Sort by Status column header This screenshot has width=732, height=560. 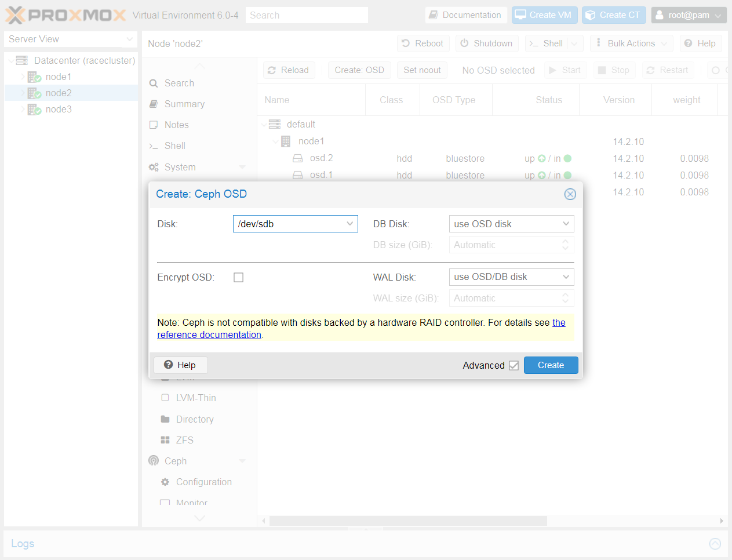[x=536, y=100]
